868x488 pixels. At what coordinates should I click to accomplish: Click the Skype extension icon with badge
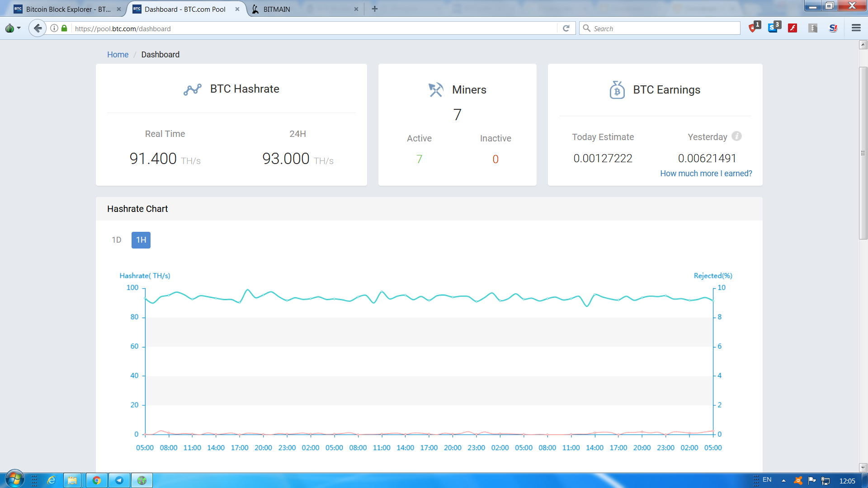click(x=774, y=28)
